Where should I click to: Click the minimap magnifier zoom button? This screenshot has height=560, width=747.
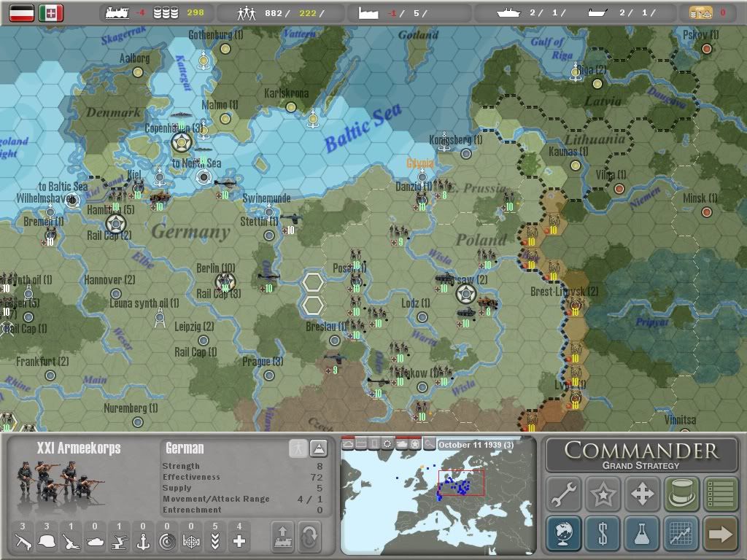[429, 444]
